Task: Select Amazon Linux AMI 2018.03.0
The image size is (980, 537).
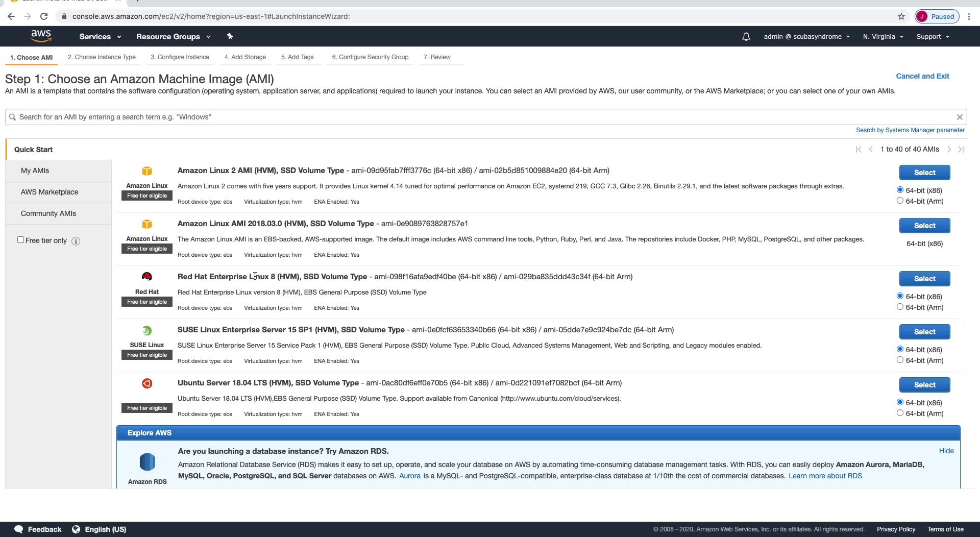Action: tap(924, 226)
